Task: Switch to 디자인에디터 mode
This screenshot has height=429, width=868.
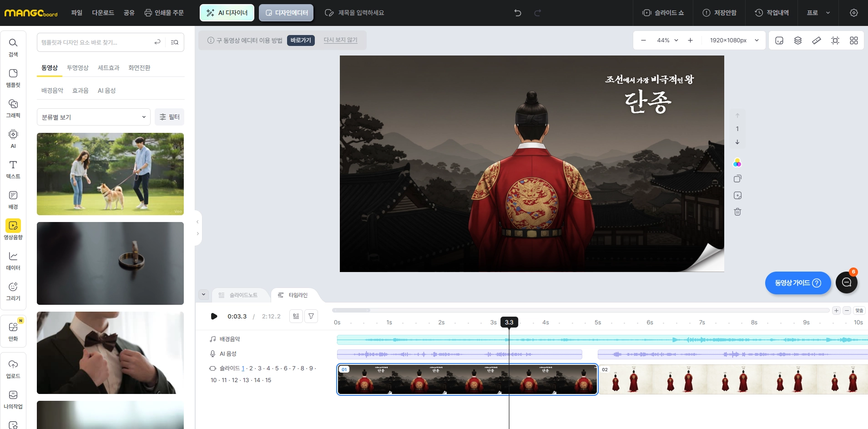Action: [x=286, y=13]
